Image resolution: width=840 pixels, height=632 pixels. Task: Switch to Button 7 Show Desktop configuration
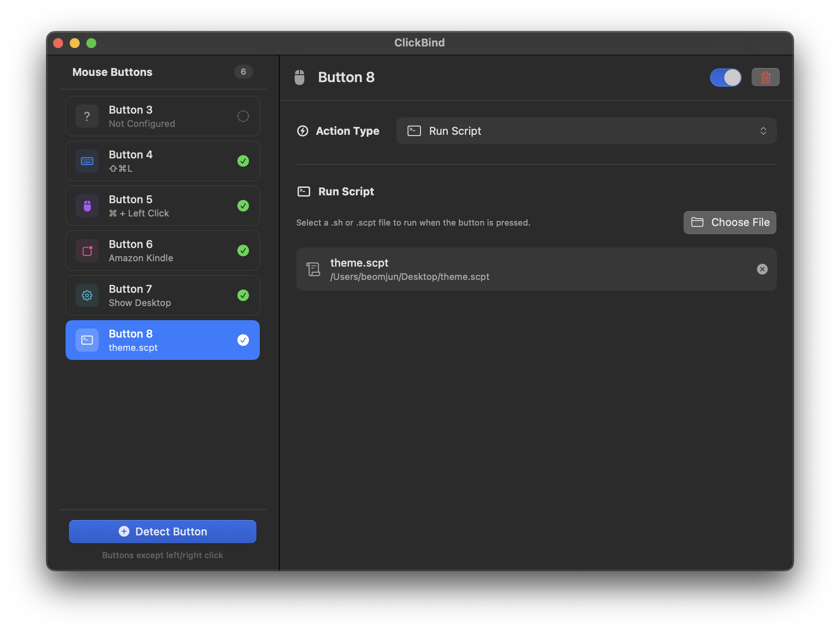pos(162,295)
